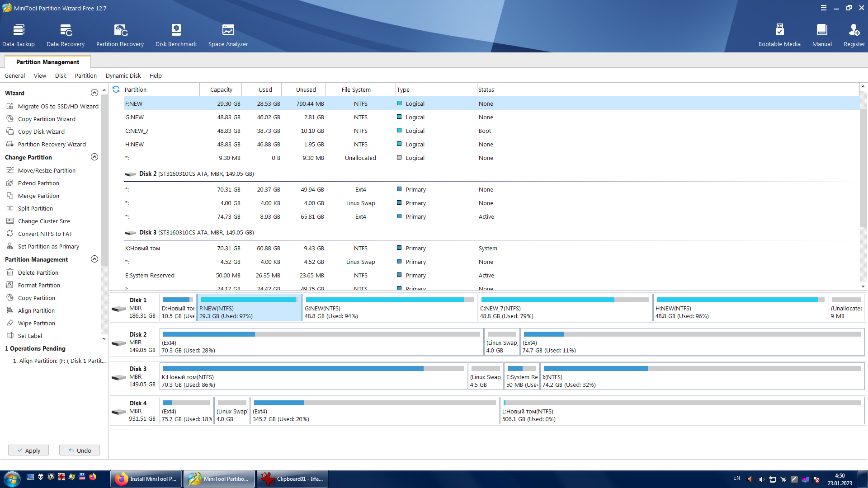The image size is (868, 488).
Task: Launch the Data Recovery tool
Action: [66, 35]
